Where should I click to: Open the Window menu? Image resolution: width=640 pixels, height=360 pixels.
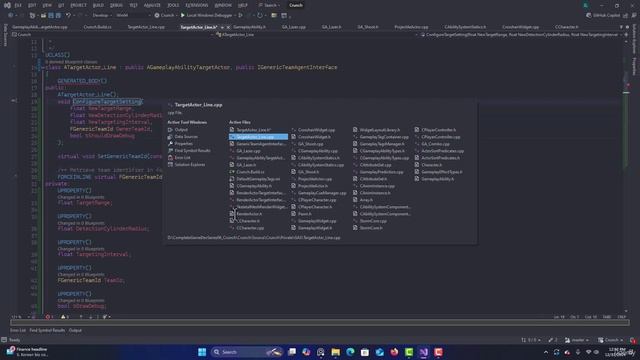223,5
